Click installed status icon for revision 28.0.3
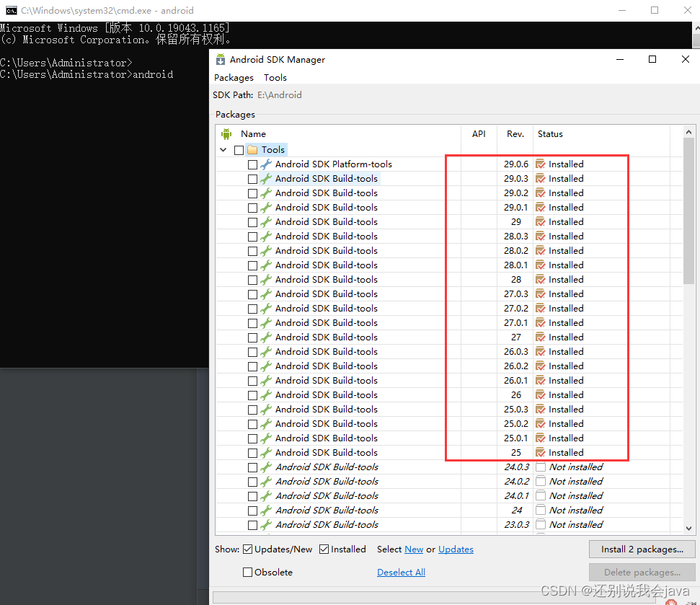Screen dimensions: 700x605 click(541, 237)
